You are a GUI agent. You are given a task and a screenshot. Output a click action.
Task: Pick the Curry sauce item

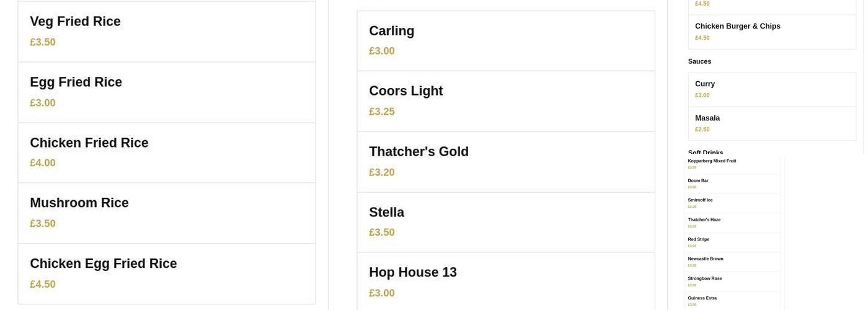(x=772, y=89)
